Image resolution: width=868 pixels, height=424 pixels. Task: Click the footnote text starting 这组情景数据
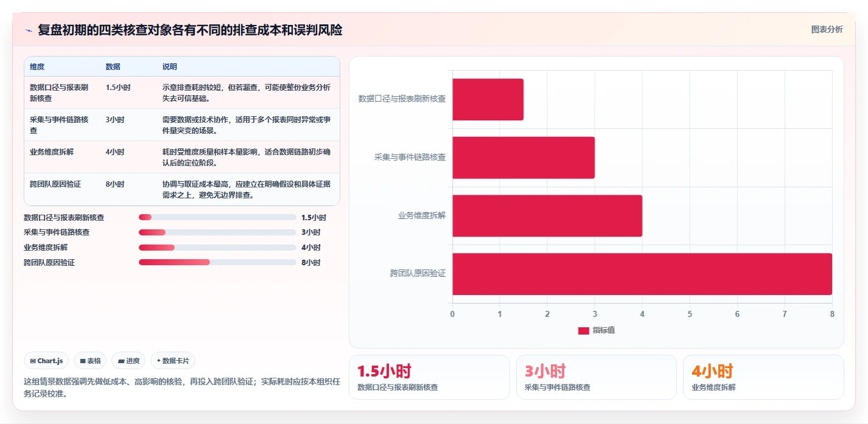182,388
